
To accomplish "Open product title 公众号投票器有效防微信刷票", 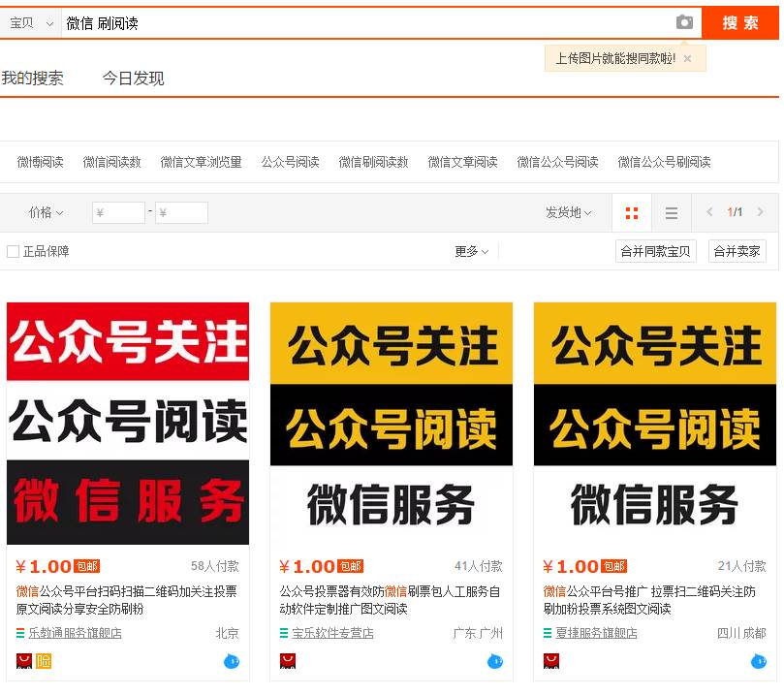I will (390, 601).
